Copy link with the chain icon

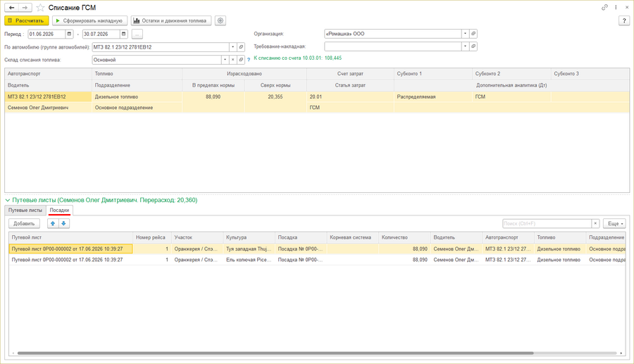tap(604, 7)
